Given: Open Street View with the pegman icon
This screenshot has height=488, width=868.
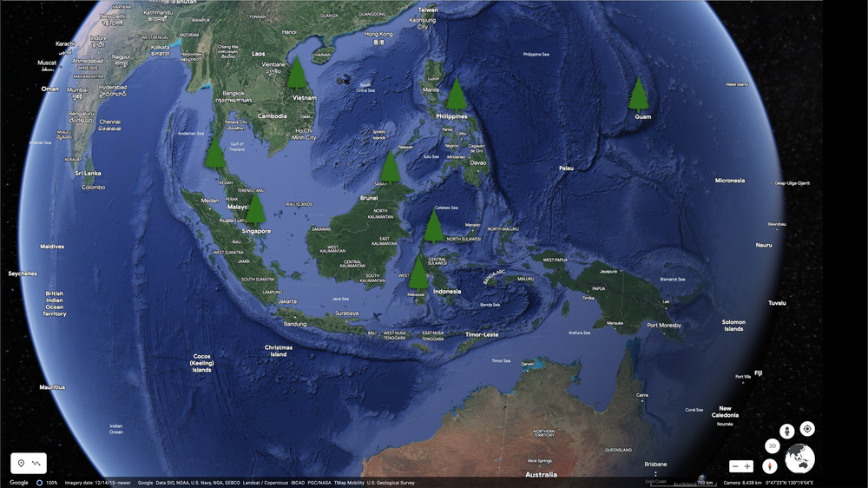Looking at the screenshot, I should pos(786,431).
